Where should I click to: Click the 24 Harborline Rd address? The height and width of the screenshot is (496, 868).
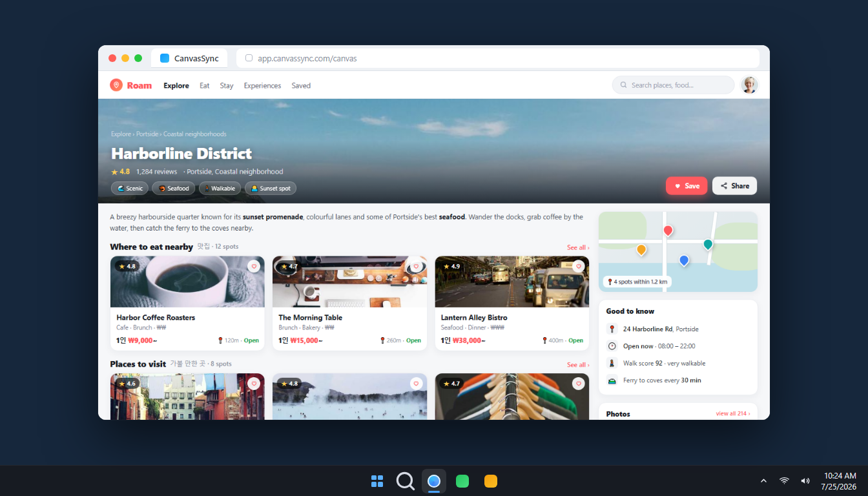(648, 329)
